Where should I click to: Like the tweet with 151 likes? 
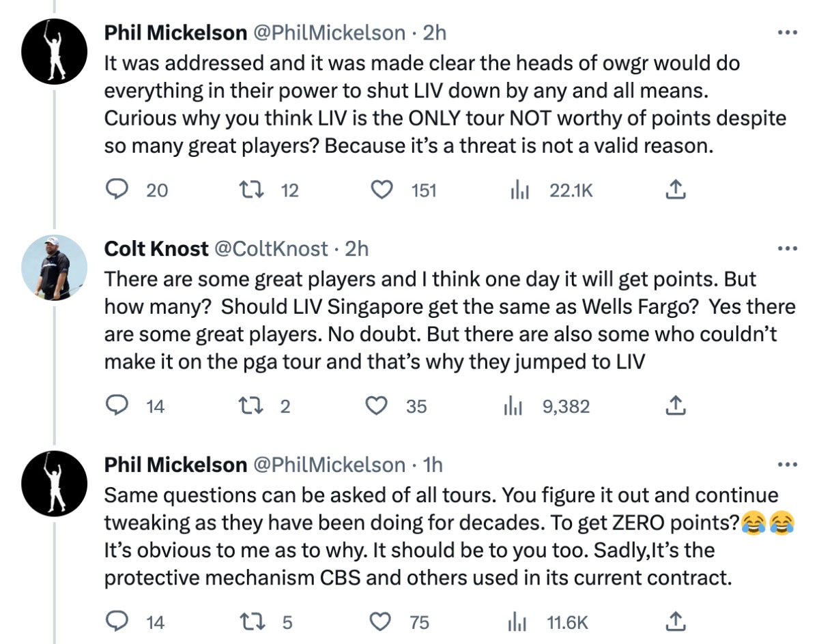click(383, 190)
